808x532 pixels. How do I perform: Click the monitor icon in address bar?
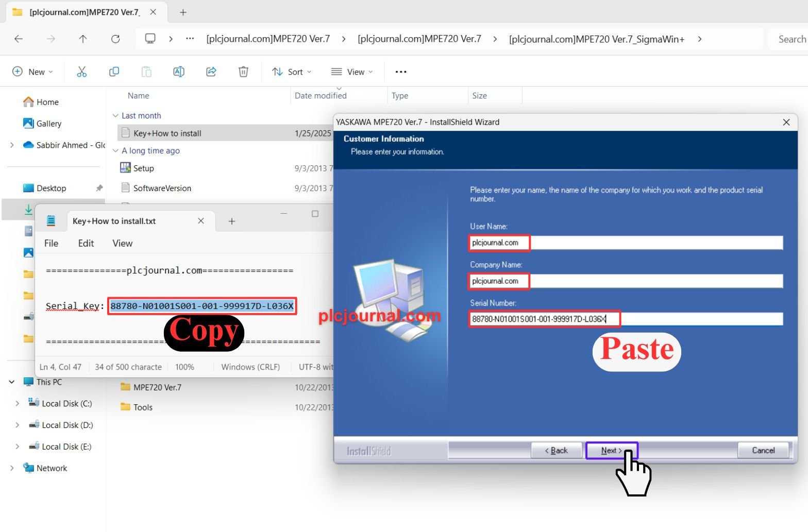pos(150,39)
